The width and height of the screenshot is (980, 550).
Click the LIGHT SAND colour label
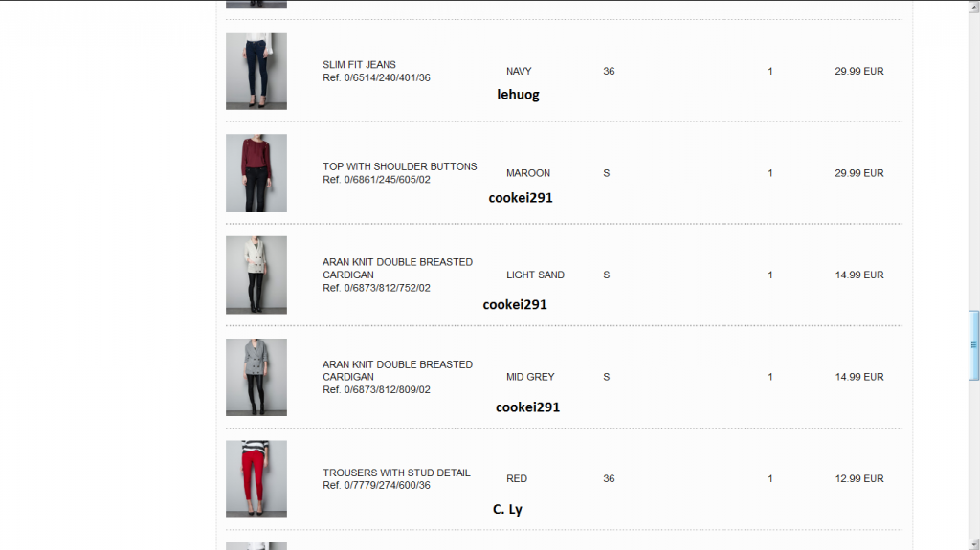[536, 275]
